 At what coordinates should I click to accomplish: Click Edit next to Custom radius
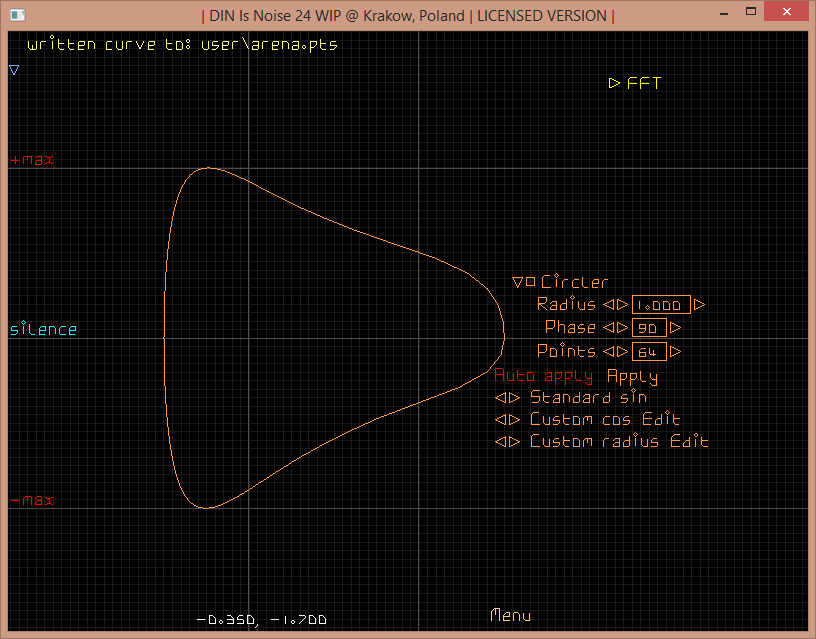click(690, 442)
